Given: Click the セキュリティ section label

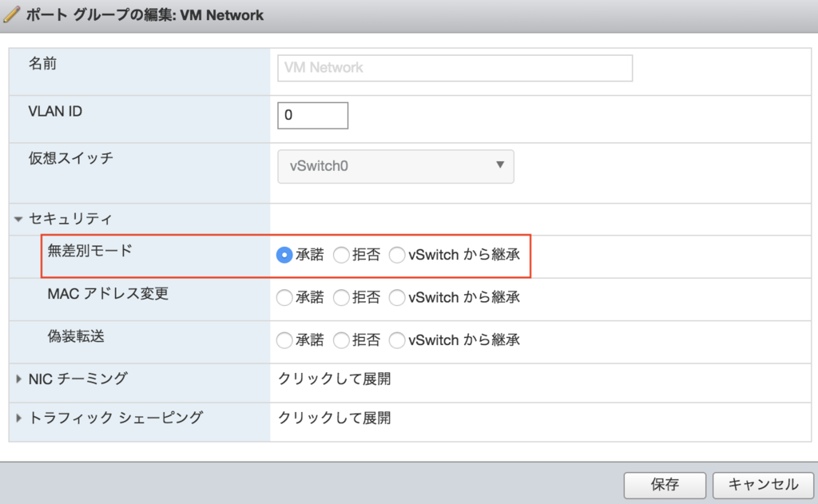Looking at the screenshot, I should click(x=70, y=219).
